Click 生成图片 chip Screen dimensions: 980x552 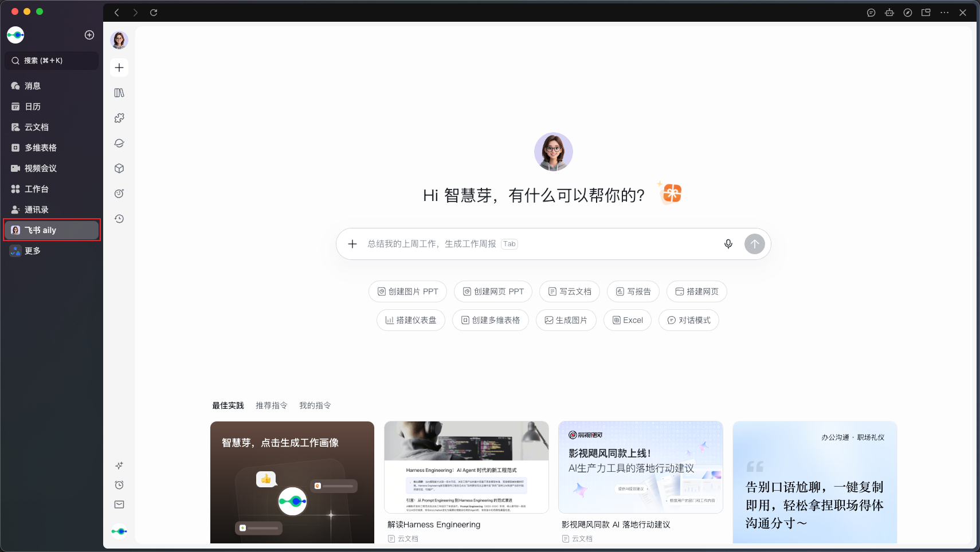point(566,320)
